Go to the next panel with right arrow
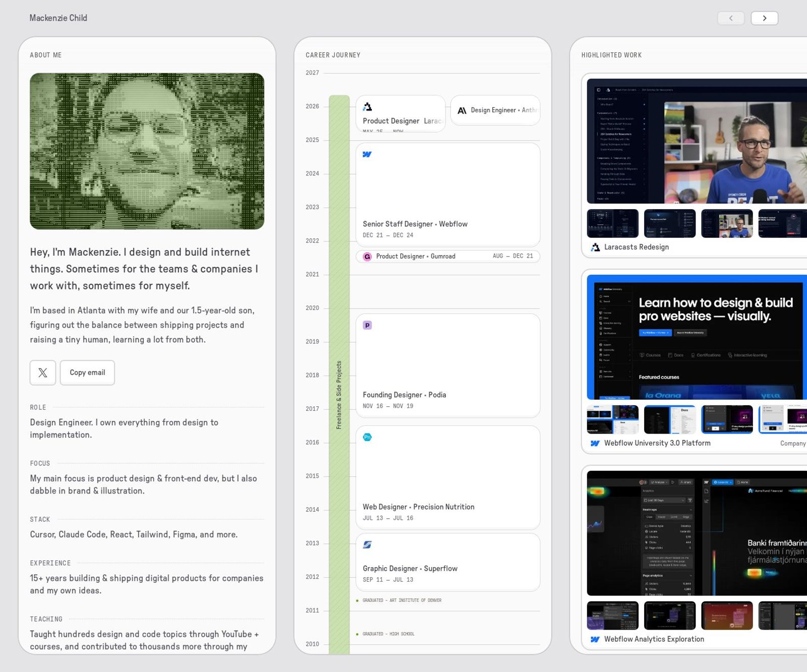Viewport: 807px width, 672px height. coord(764,18)
